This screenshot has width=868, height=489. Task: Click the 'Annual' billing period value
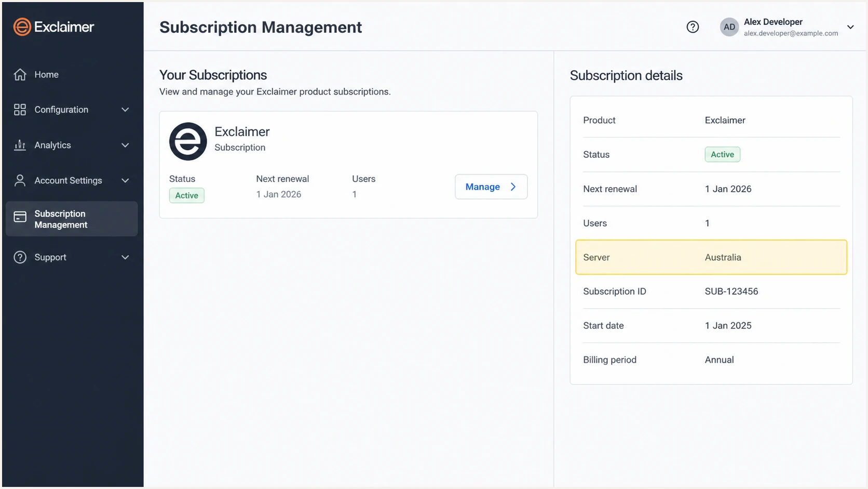(x=720, y=360)
